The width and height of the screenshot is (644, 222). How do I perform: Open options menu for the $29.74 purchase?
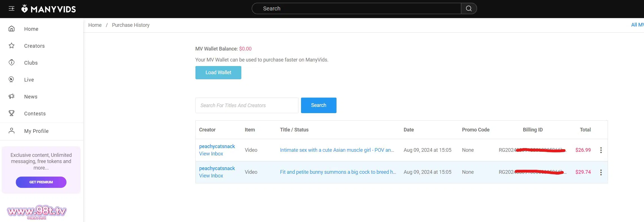601,172
